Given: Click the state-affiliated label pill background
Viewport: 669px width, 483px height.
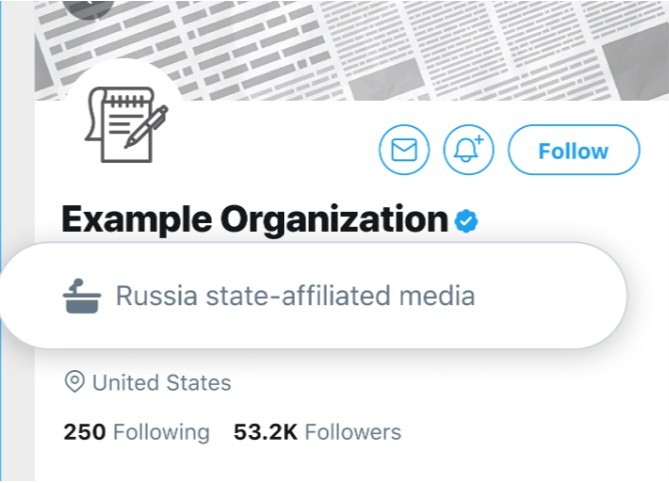Looking at the screenshot, I should click(313, 295).
